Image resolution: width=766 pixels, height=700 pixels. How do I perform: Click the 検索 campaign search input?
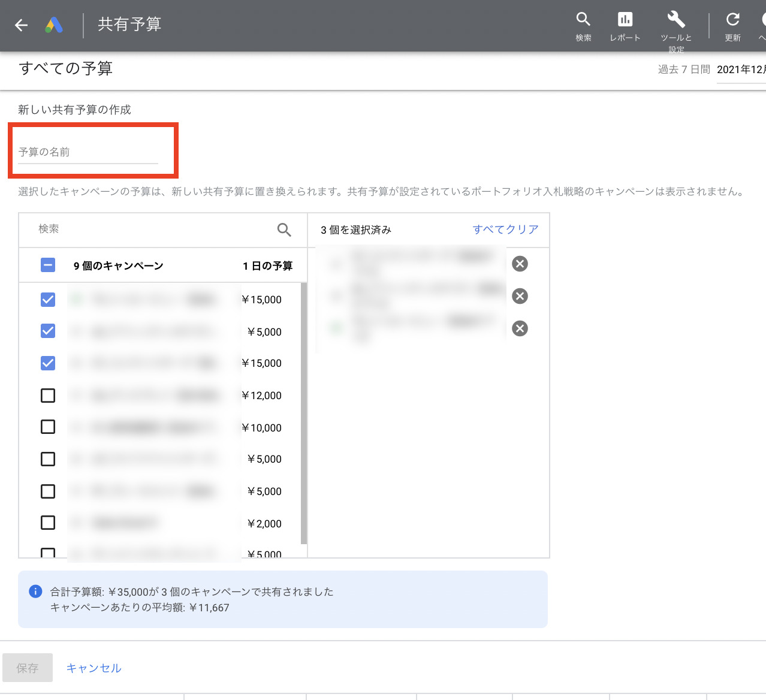point(120,229)
